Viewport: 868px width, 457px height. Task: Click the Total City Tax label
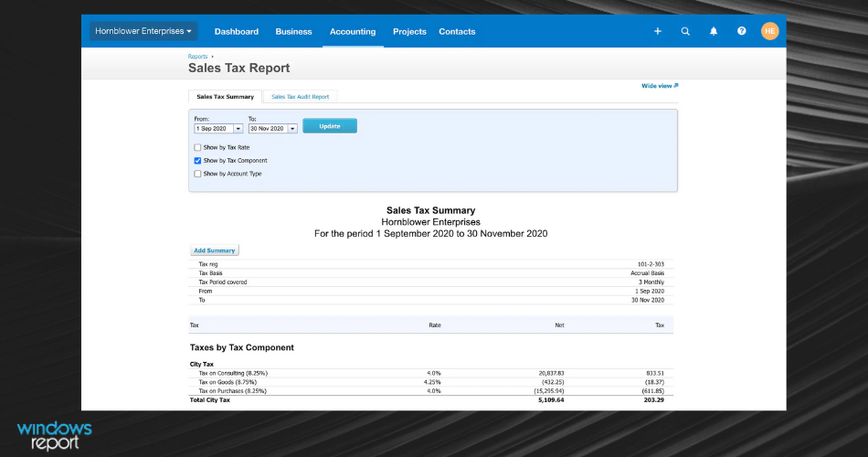click(210, 400)
